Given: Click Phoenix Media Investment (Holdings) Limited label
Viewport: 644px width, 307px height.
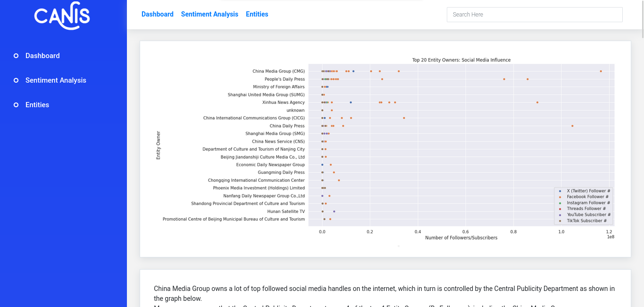Looking at the screenshot, I should coord(259,188).
